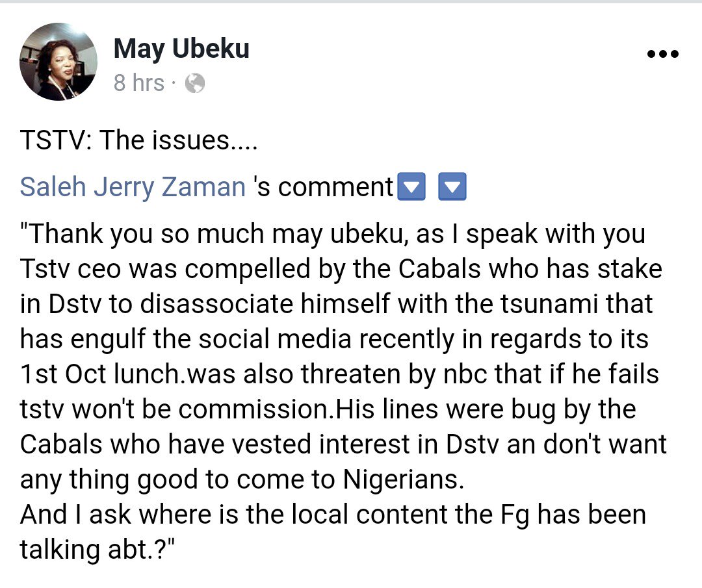The image size is (702, 588).
Task: Click the second blue down-arrow emoji
Action: click(452, 188)
